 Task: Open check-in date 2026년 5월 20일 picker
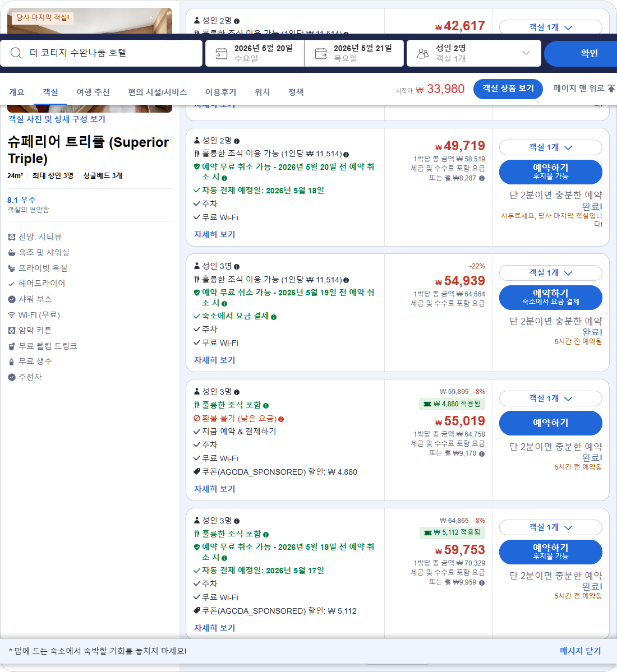coord(255,53)
